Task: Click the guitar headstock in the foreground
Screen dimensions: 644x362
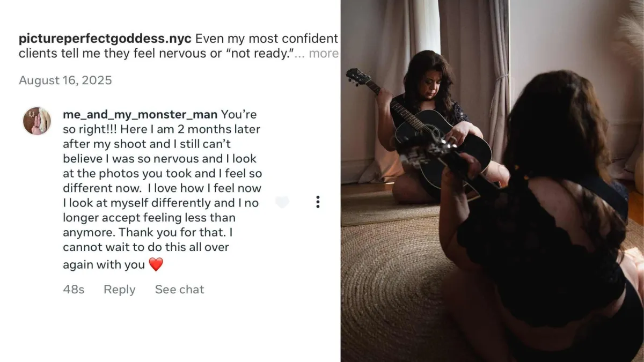Action: (x=424, y=151)
